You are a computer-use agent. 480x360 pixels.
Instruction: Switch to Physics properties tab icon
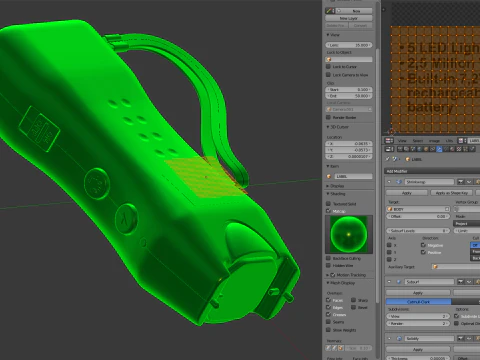(472, 149)
